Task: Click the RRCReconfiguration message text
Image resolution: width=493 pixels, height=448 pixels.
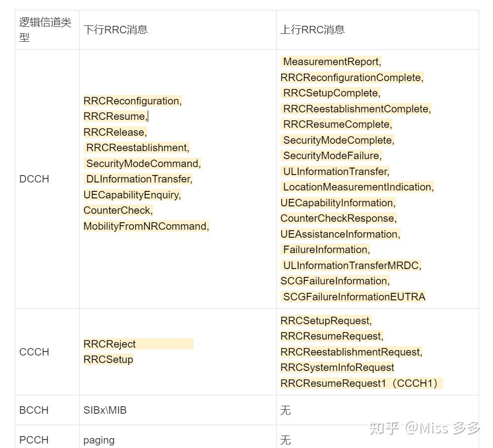Action: (x=132, y=101)
